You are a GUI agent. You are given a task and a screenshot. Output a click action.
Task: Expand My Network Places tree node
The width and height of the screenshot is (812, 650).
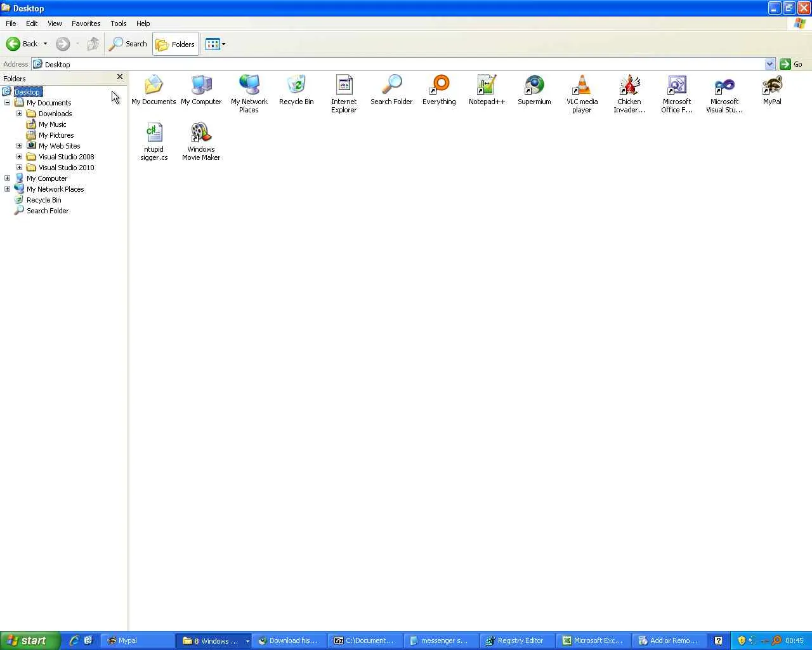(7, 189)
